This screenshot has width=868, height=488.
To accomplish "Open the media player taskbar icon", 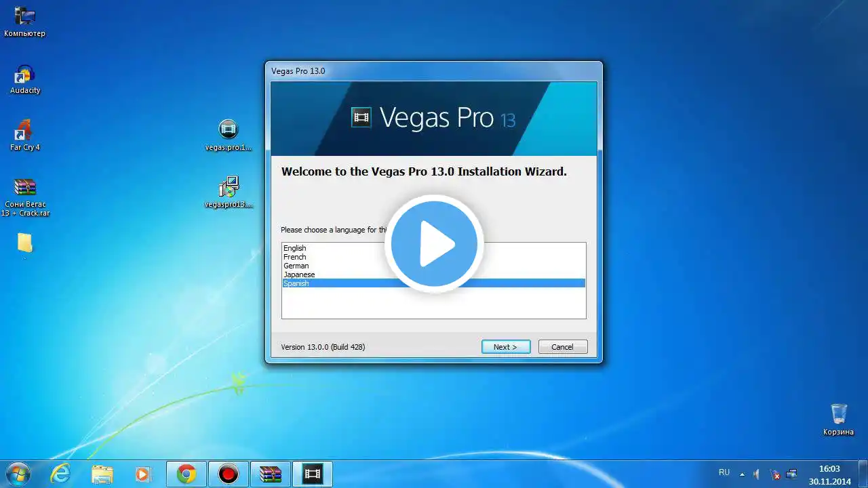I will tap(144, 474).
